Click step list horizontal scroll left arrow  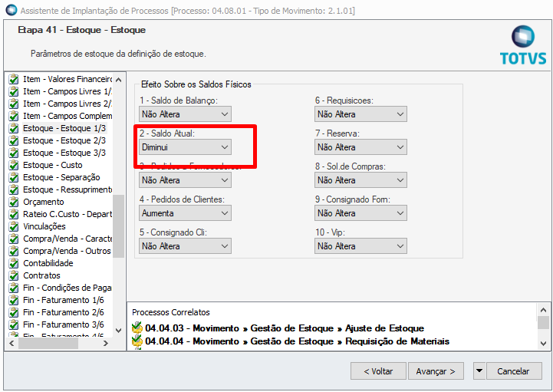[12, 343]
